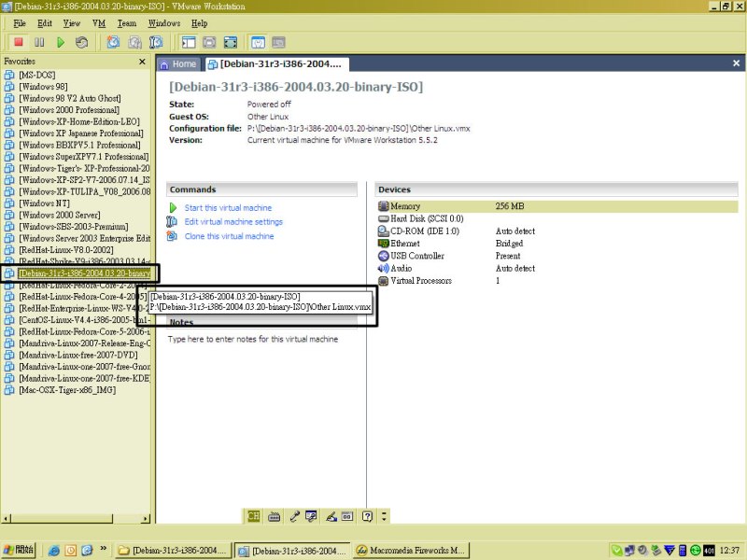Click the IME help question icon

coord(367,516)
